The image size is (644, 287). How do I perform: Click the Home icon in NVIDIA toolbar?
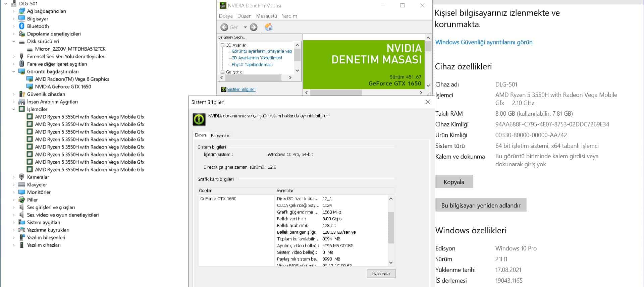[269, 27]
